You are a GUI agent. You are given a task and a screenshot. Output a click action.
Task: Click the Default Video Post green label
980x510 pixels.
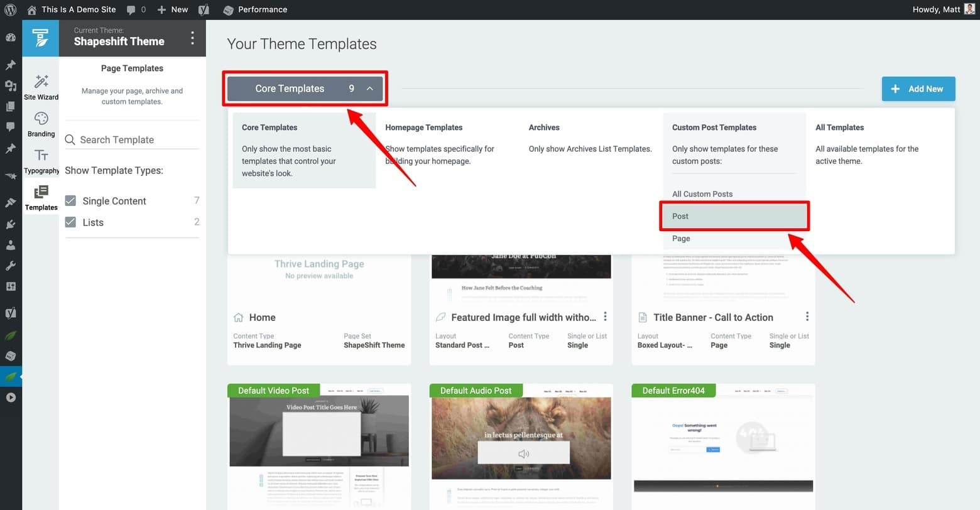point(273,391)
